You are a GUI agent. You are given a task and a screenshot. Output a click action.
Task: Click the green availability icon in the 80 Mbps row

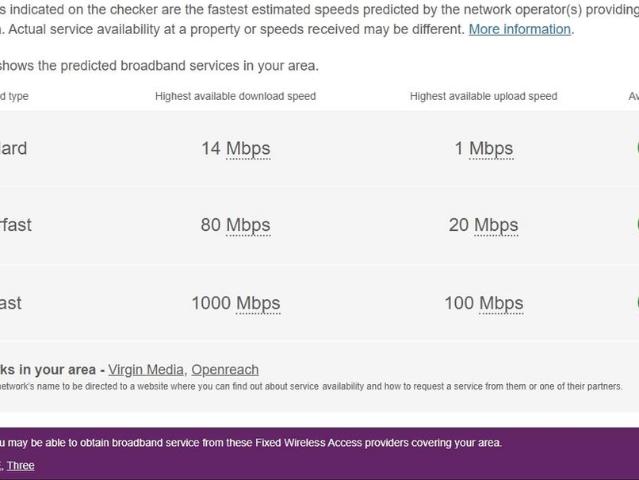pos(636,225)
